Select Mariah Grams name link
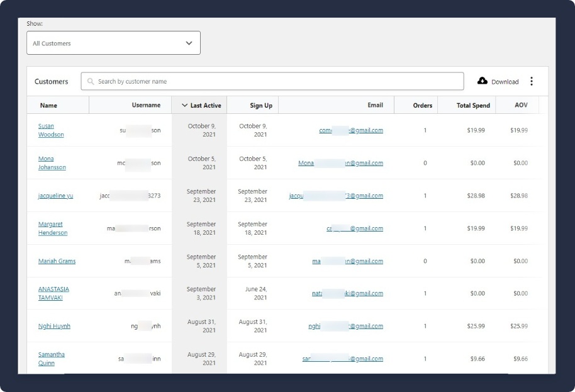The image size is (575, 392). (57, 261)
